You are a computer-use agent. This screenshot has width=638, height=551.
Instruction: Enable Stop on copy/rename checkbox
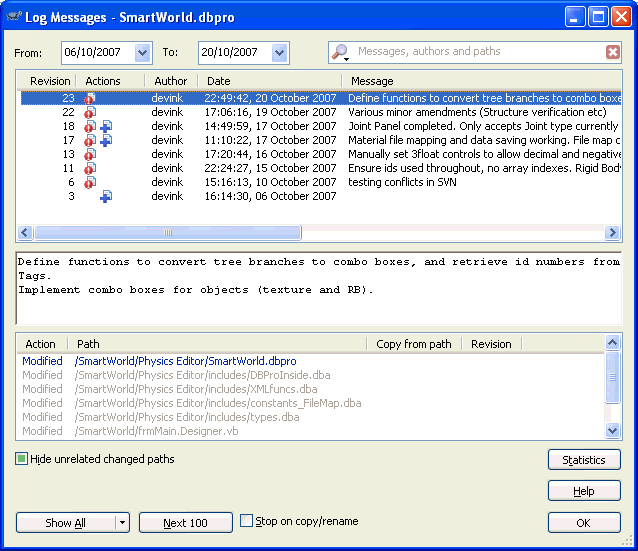point(247,521)
